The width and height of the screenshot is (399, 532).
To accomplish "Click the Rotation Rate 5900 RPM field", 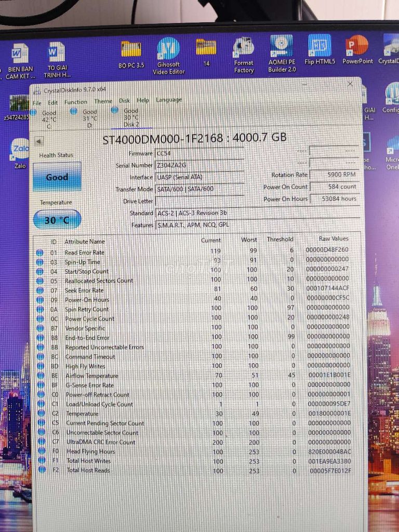I will pos(334,175).
